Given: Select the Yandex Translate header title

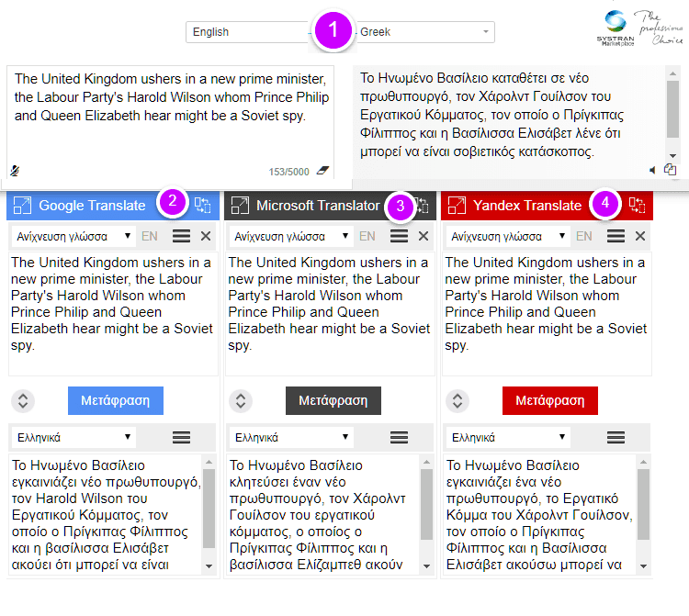Looking at the screenshot, I should (527, 205).
